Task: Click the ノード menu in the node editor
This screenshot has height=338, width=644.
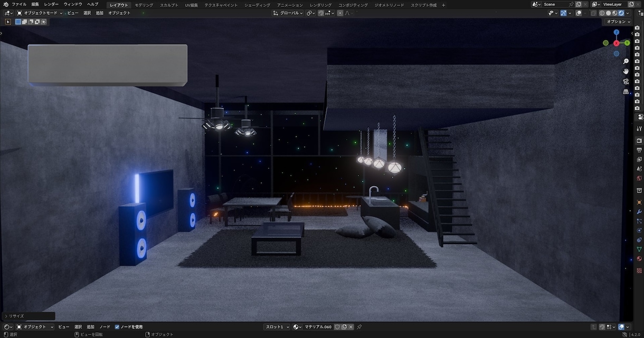Action: (105, 327)
